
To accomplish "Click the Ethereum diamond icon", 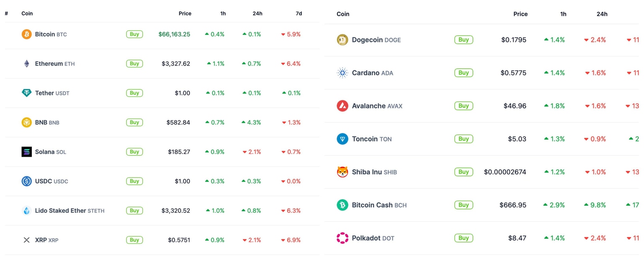I will (x=26, y=63).
